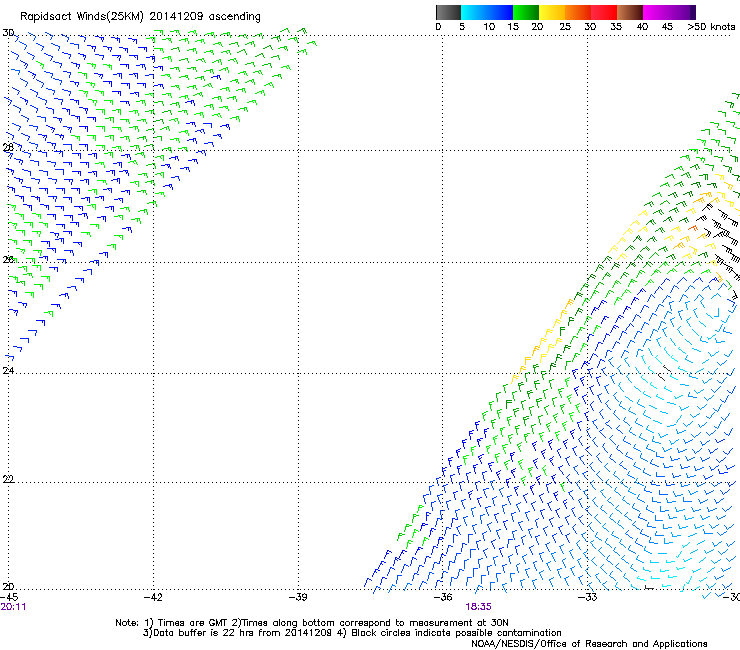Click the '>50 knots' legend label

pyautogui.click(x=711, y=27)
